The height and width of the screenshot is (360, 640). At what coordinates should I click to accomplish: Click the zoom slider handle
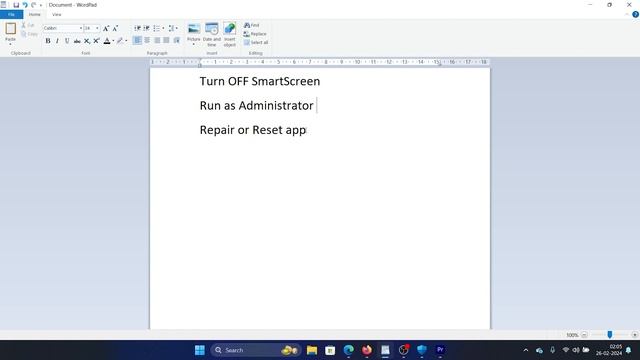point(609,335)
